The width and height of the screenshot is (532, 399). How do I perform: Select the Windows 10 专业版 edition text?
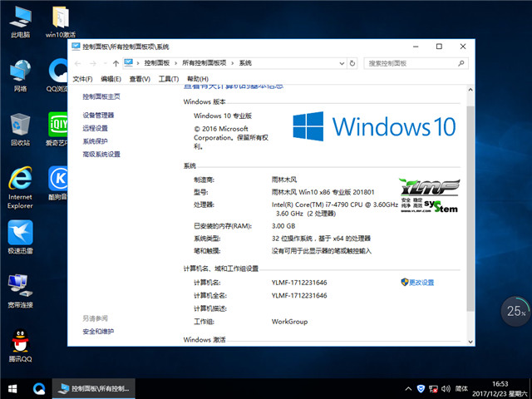point(223,116)
